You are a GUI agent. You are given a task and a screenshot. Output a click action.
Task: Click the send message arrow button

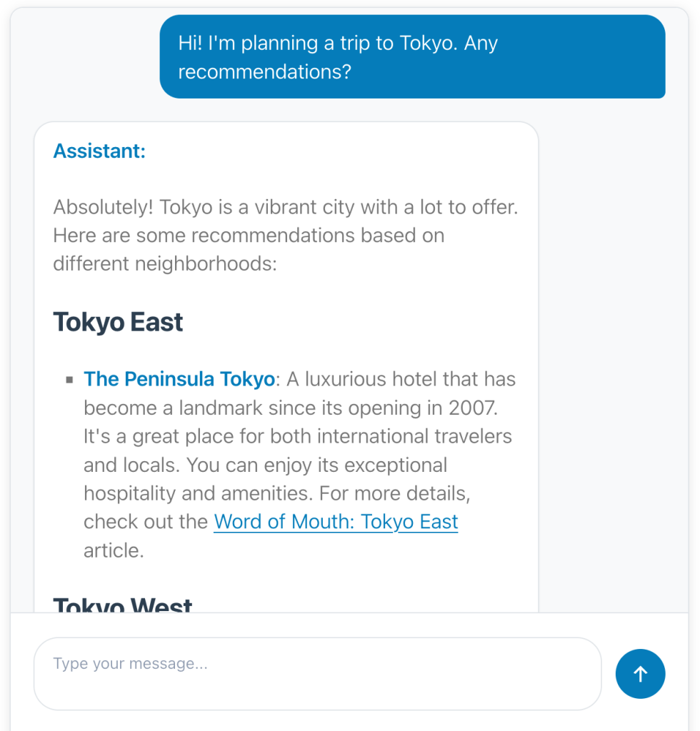click(x=640, y=674)
